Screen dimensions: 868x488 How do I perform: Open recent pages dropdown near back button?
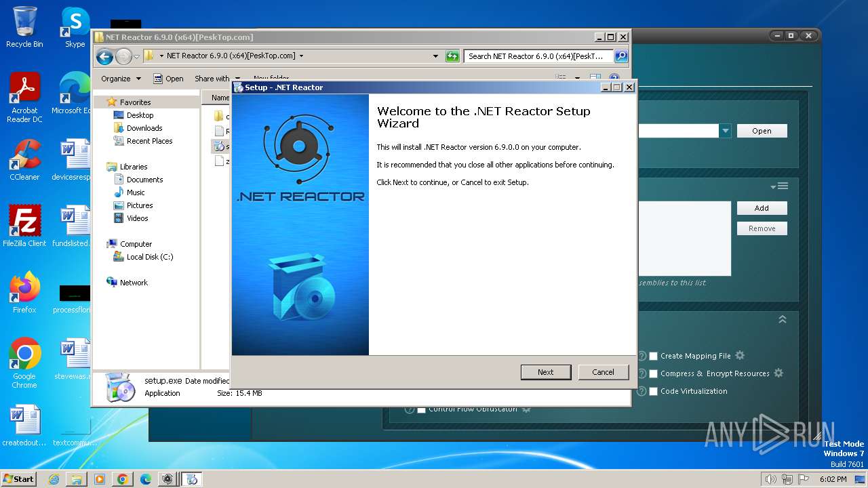coord(136,56)
